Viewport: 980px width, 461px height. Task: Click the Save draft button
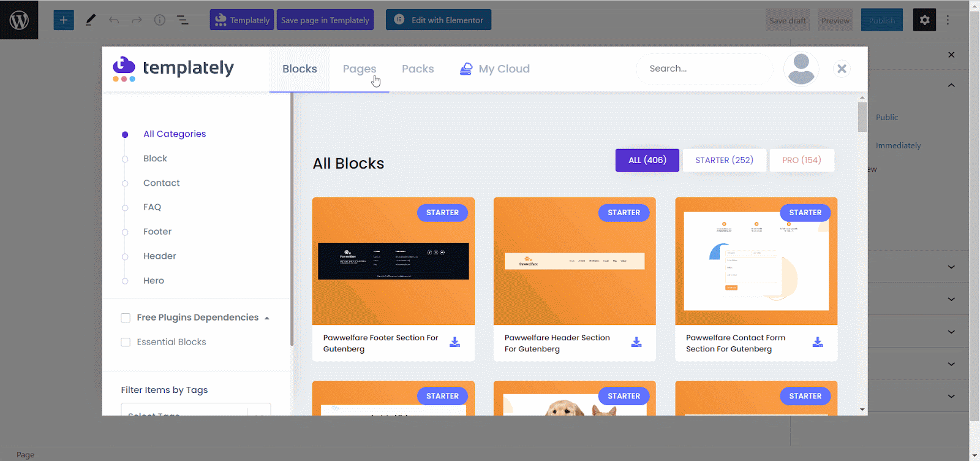coord(788,20)
